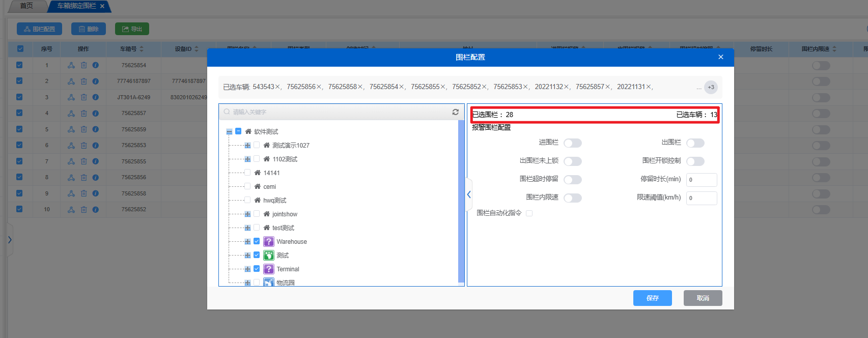This screenshot has height=338, width=868.
Task: Remove vehicle 20221131 from selected vehicles
Action: click(649, 87)
